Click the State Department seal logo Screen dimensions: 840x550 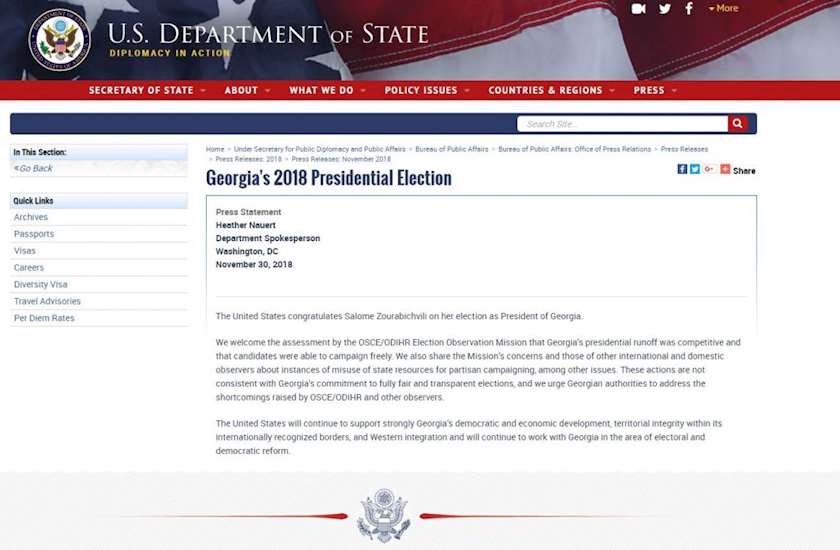[x=59, y=39]
